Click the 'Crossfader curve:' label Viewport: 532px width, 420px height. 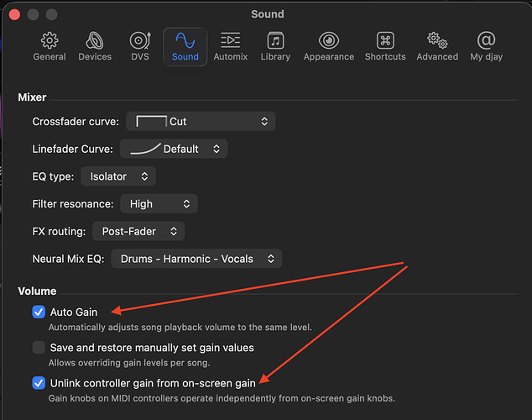tap(76, 122)
